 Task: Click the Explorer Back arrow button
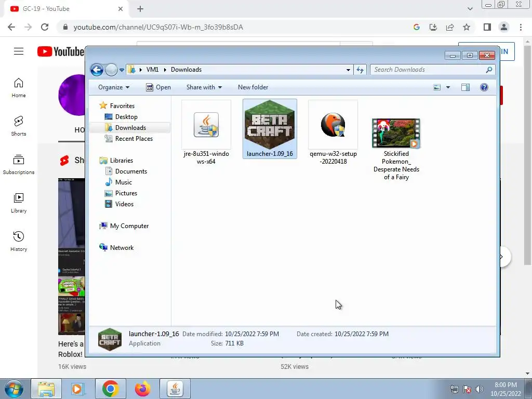pos(97,70)
